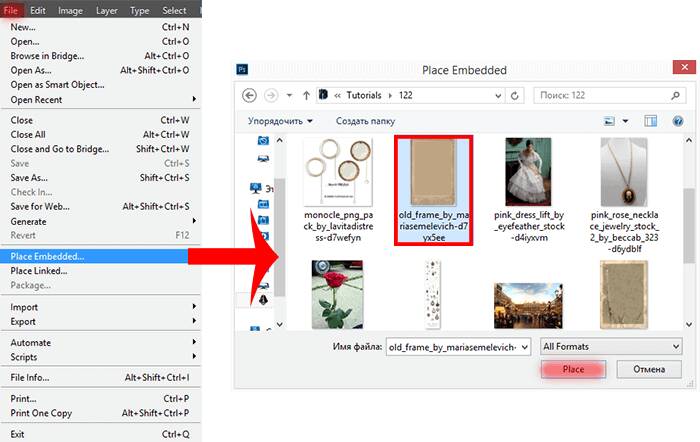Refresh the folder with the reload icon

515,96
